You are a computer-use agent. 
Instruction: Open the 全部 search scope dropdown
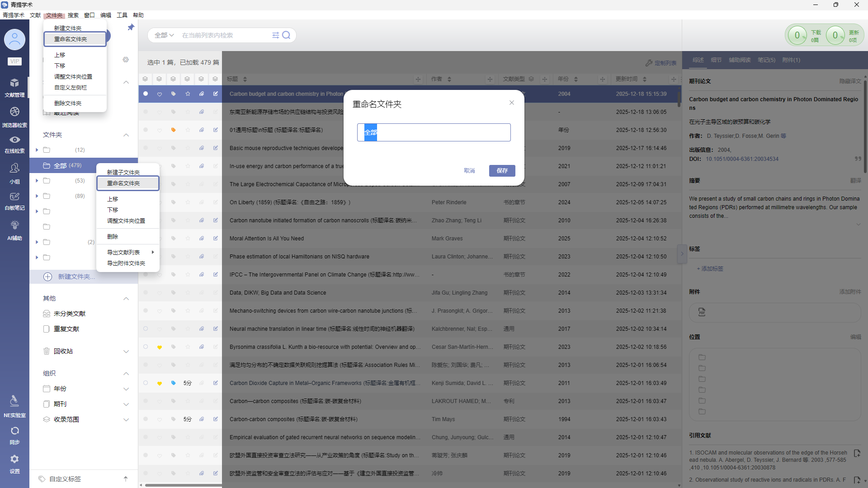[x=164, y=35]
